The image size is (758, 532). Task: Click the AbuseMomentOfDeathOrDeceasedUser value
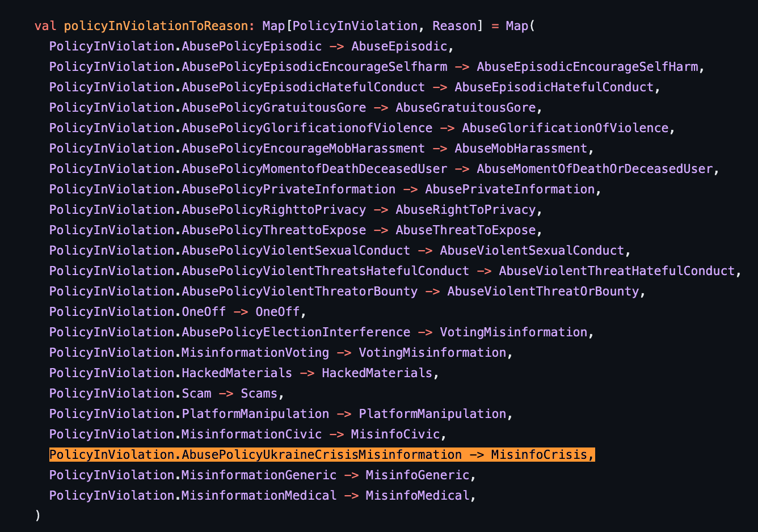click(x=594, y=169)
